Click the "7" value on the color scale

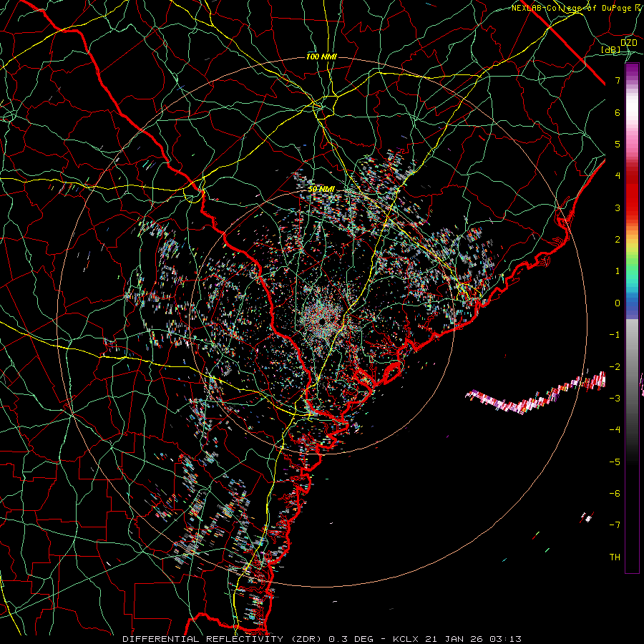(x=618, y=80)
